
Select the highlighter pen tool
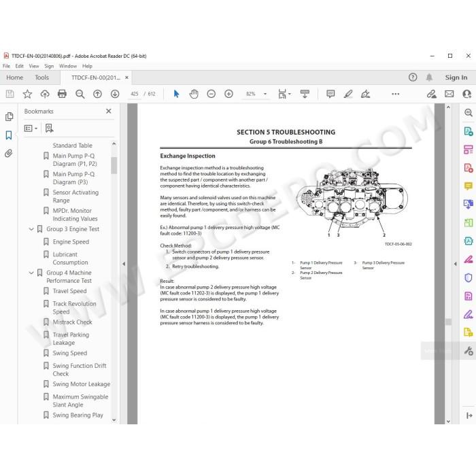pyautogui.click(x=348, y=94)
